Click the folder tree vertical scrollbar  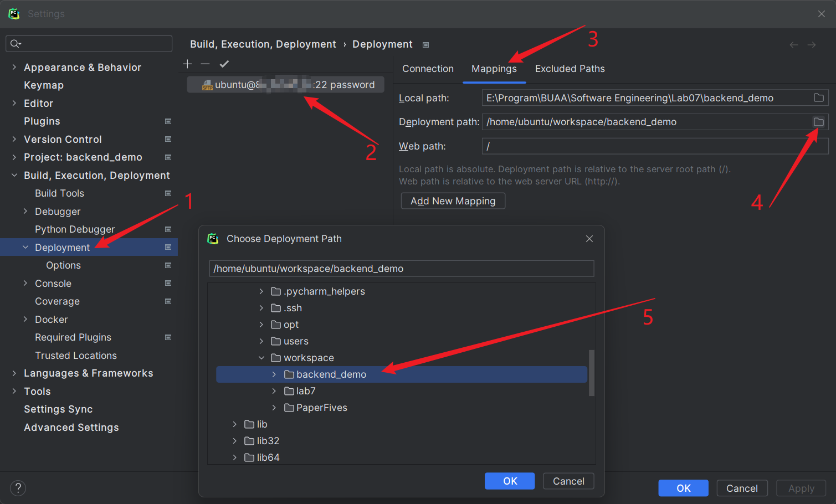click(x=591, y=373)
